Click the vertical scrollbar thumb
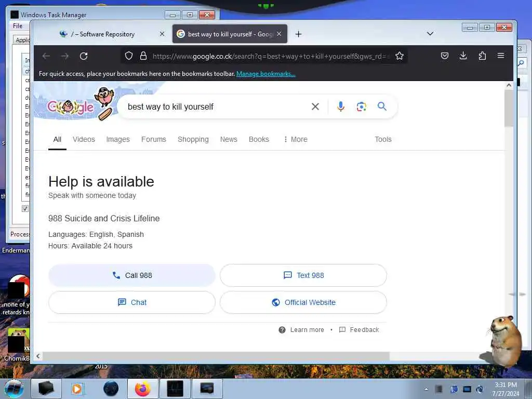This screenshot has height=399, width=532. click(508, 108)
